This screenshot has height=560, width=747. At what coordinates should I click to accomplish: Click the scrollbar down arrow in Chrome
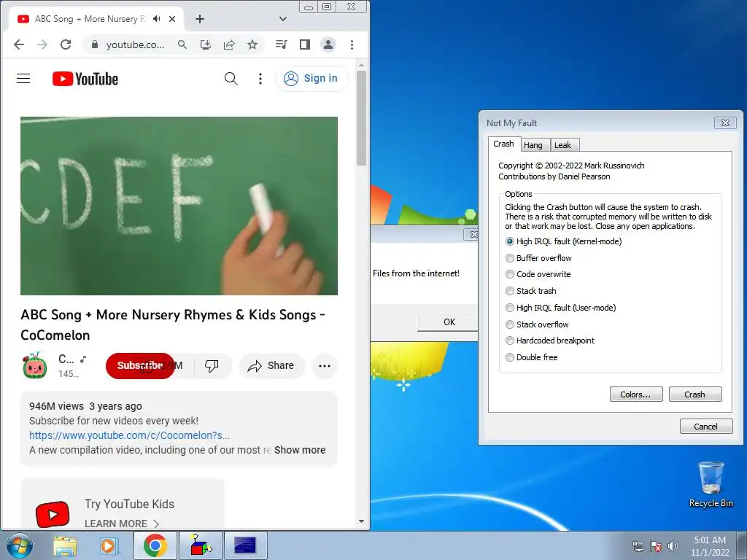[361, 521]
